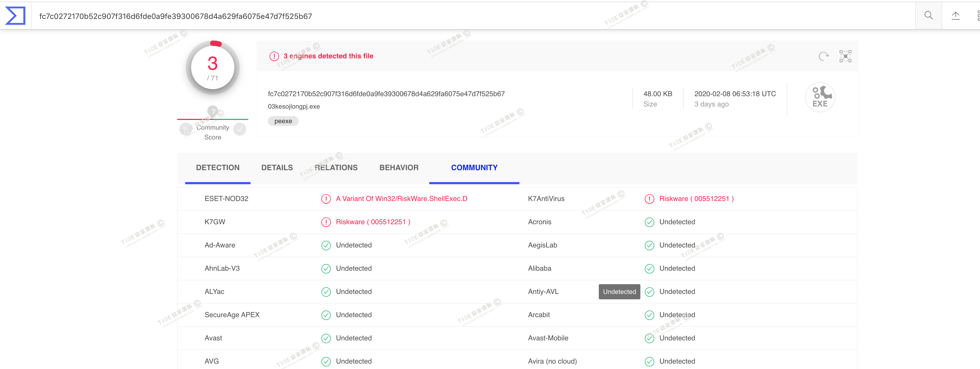
Task: Click the community score question mark
Action: pos(213,111)
